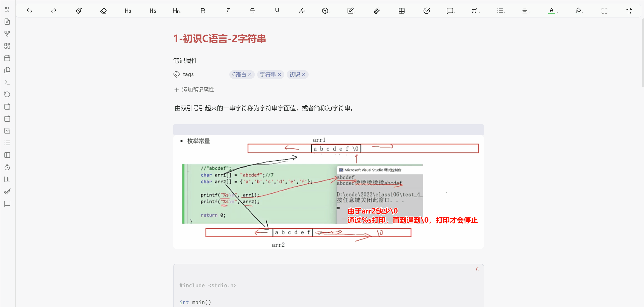Open the terminal icon in left sidebar
The image size is (644, 307).
coord(7,82)
